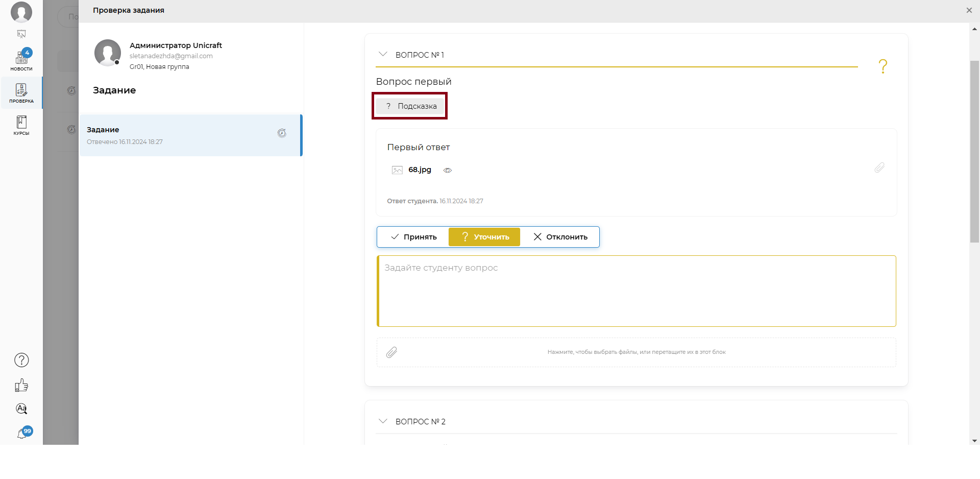
Task: Focus the Задайте студенту вопрос field
Action: tap(636, 291)
